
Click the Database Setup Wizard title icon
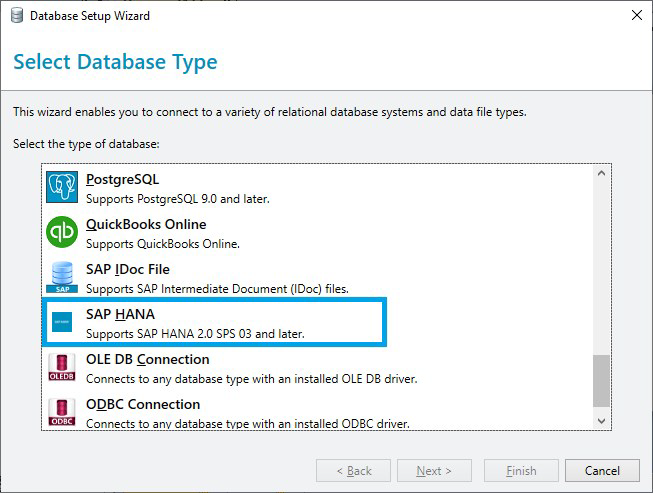click(x=17, y=16)
